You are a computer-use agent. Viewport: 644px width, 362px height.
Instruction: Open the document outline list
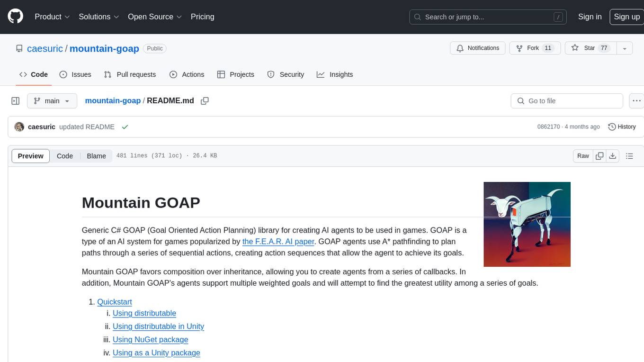629,156
